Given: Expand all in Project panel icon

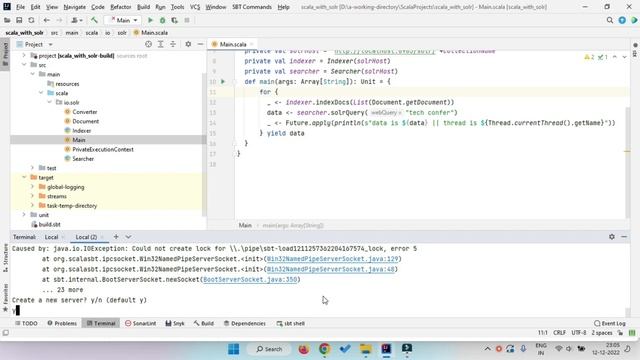Looking at the screenshot, I should tap(161, 44).
